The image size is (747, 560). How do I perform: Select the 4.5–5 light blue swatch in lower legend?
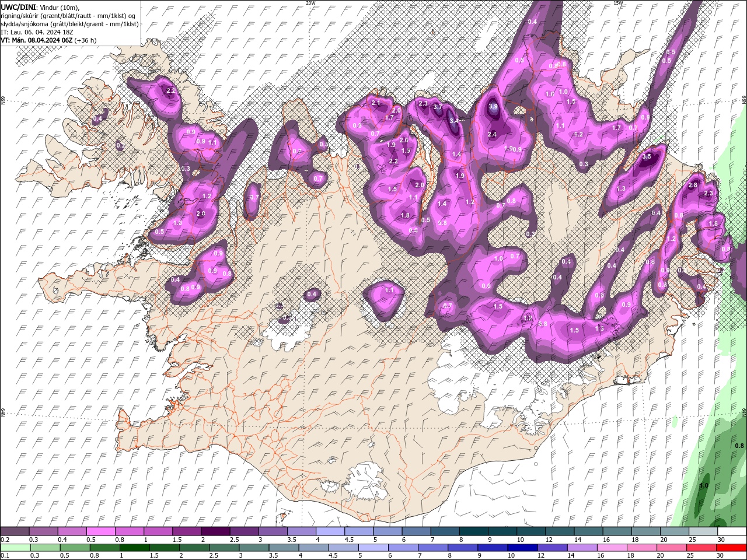point(344,548)
